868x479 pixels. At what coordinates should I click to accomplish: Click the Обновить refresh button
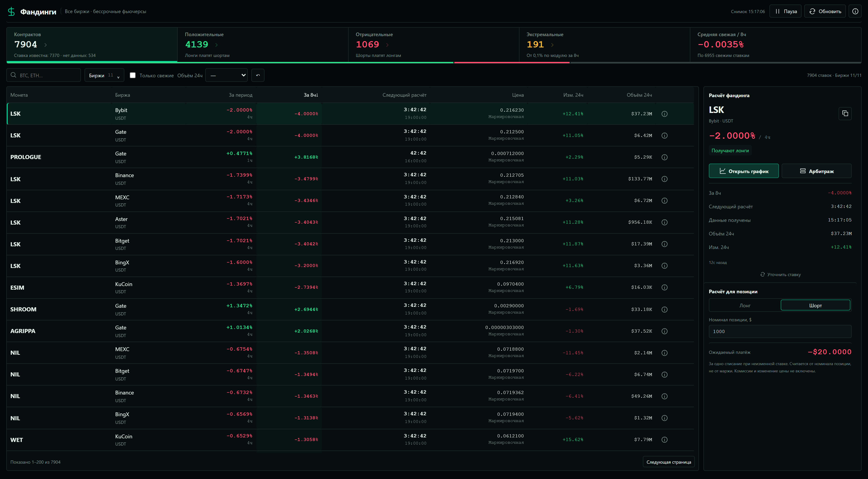825,11
